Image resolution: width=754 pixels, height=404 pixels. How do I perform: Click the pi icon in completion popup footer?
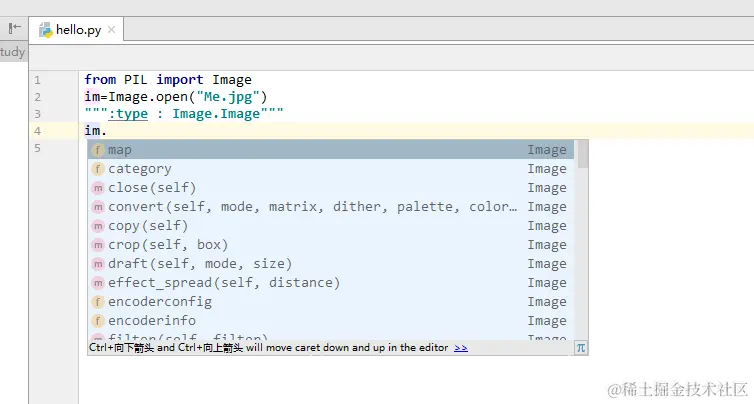tap(581, 348)
